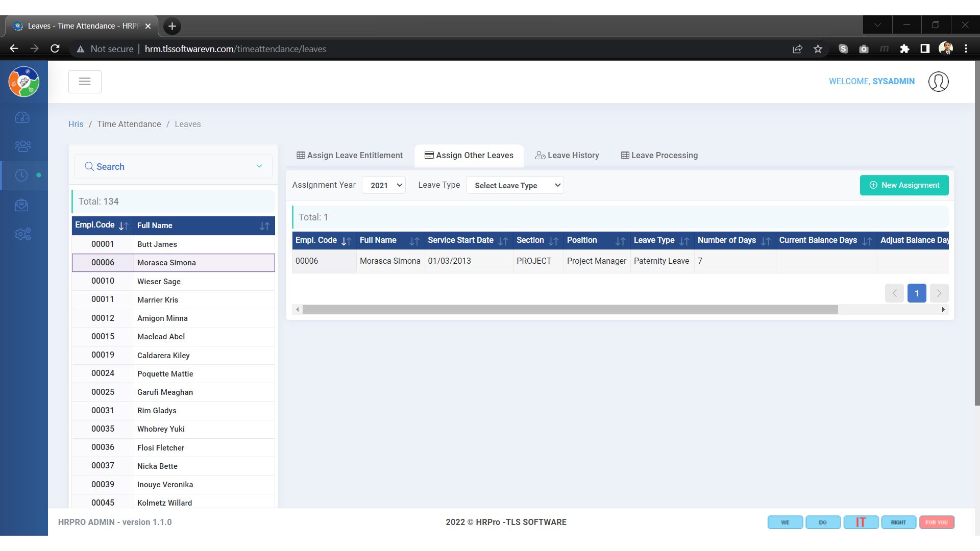Open the settings gears sidebar icon
Viewport: 980px width, 551px height.
click(22, 234)
